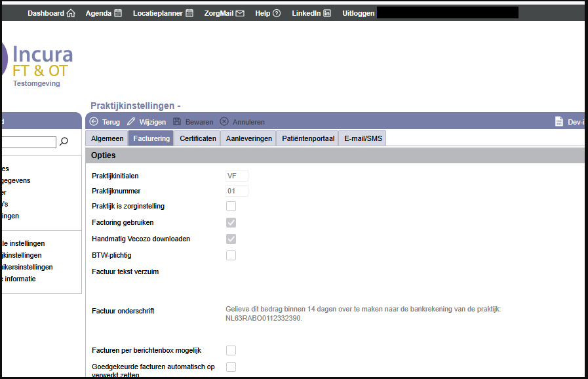
Task: Toggle the Praktijk is zorginstelling checkbox
Action: point(231,206)
